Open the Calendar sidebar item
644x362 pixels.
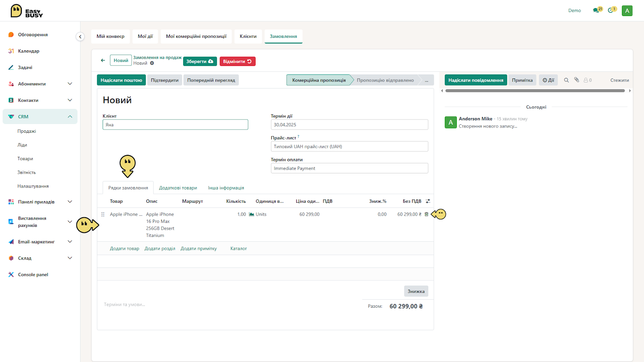point(24,51)
